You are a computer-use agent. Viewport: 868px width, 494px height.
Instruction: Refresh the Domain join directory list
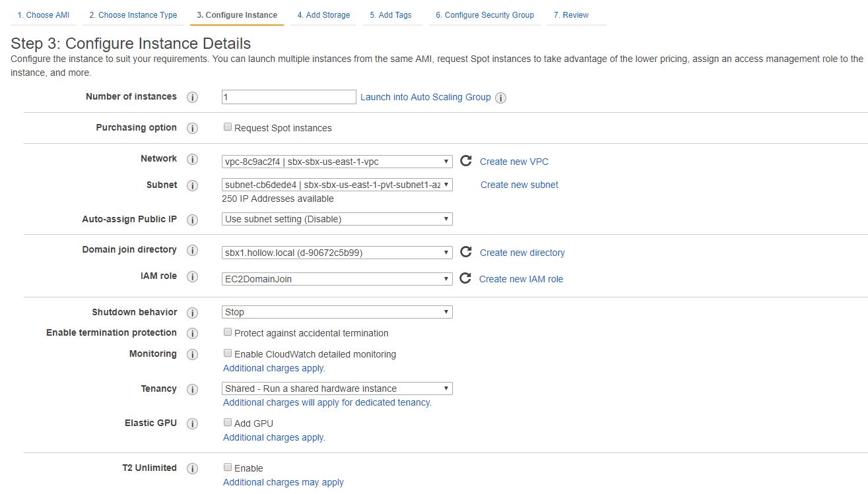pyautogui.click(x=466, y=252)
